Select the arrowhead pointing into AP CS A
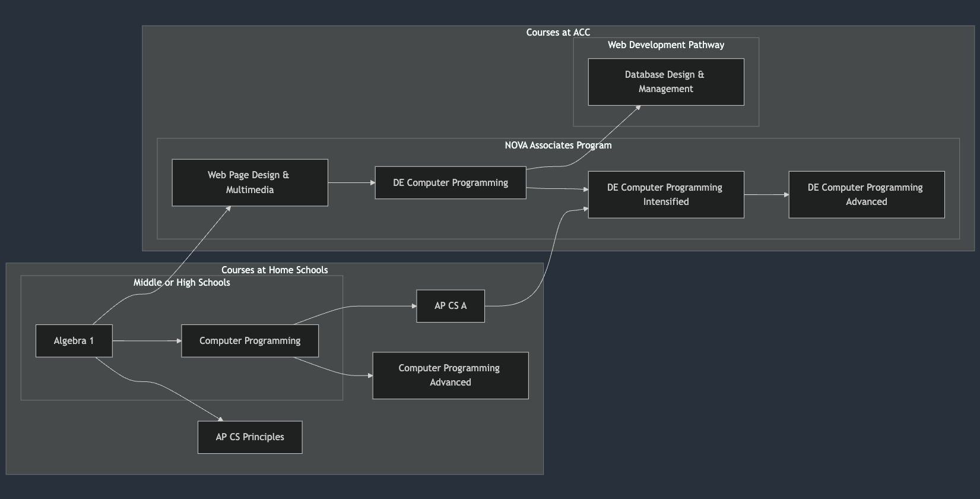 [x=413, y=306]
